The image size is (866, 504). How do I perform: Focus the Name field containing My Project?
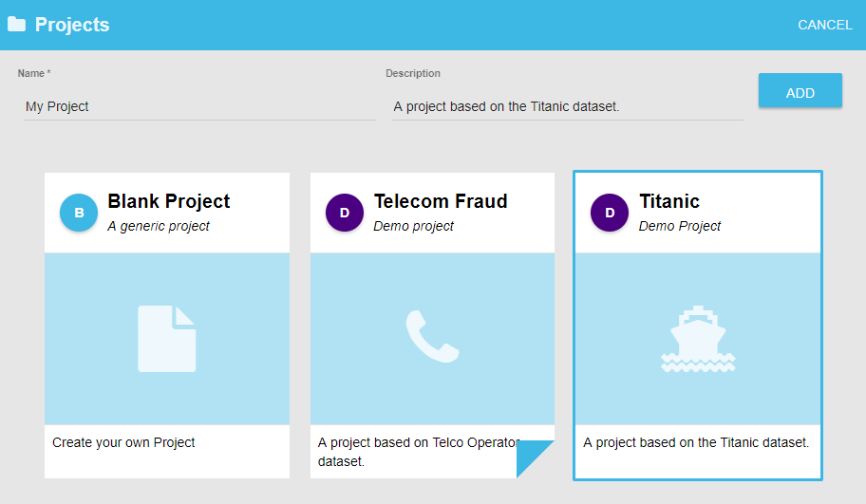pos(199,106)
